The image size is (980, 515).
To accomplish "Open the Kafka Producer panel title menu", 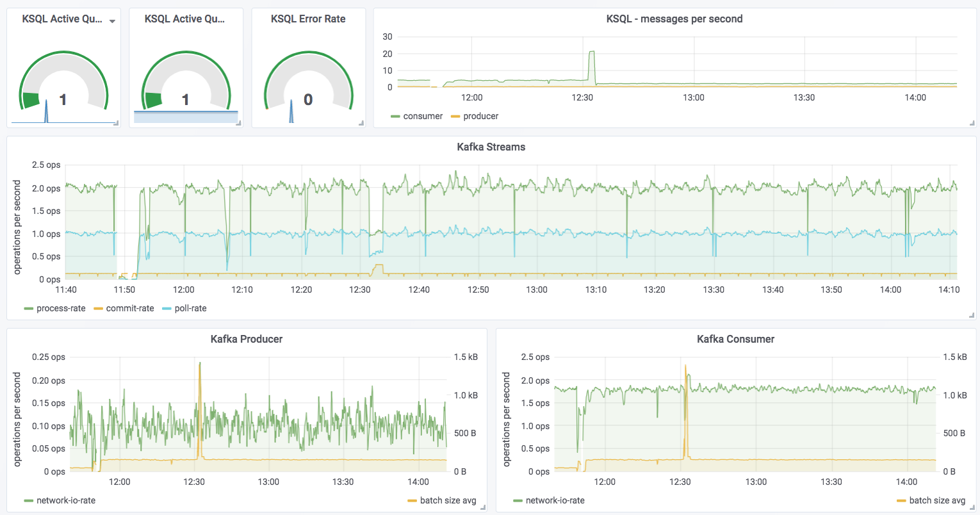I will [247, 339].
